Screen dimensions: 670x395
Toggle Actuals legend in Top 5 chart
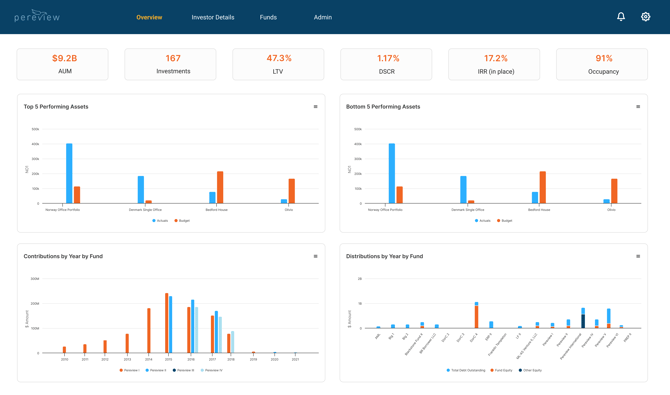160,221
